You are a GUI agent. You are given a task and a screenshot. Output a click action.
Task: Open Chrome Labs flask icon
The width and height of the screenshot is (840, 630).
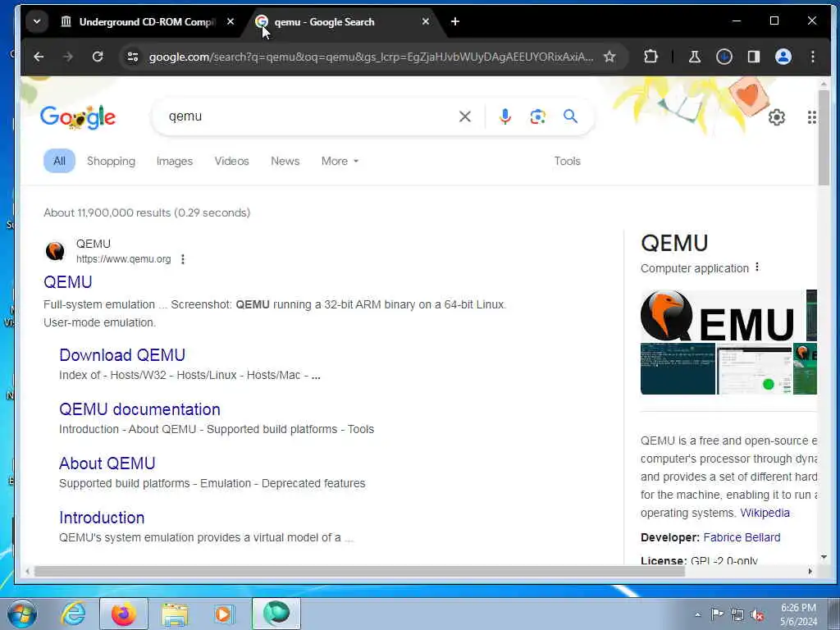695,57
